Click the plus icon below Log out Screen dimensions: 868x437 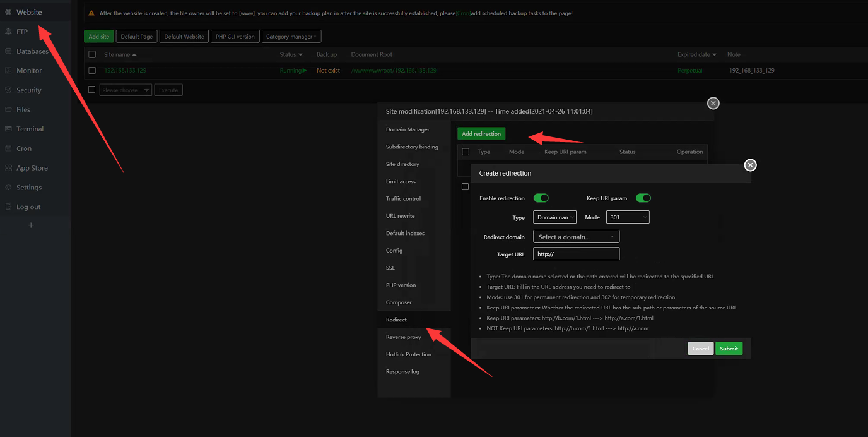pos(31,225)
